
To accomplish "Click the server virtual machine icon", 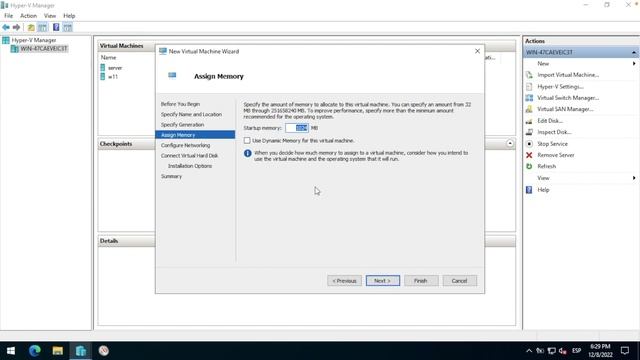I will pos(103,68).
